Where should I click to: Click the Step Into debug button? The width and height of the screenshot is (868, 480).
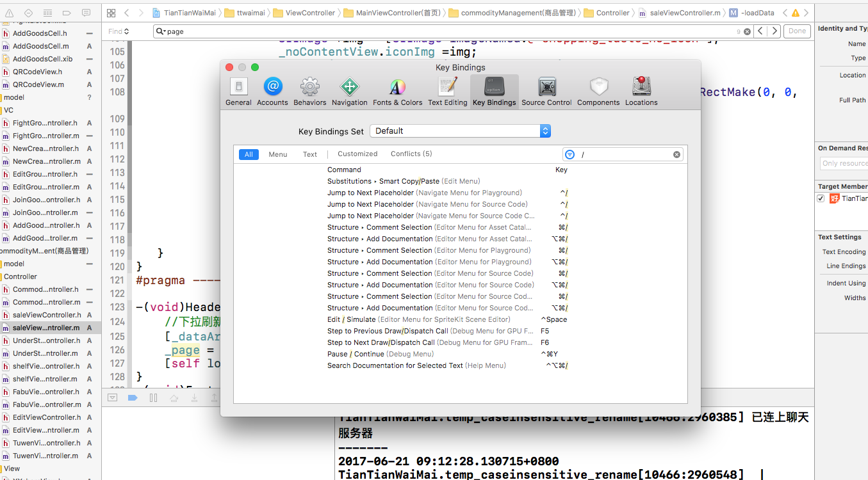pyautogui.click(x=194, y=397)
